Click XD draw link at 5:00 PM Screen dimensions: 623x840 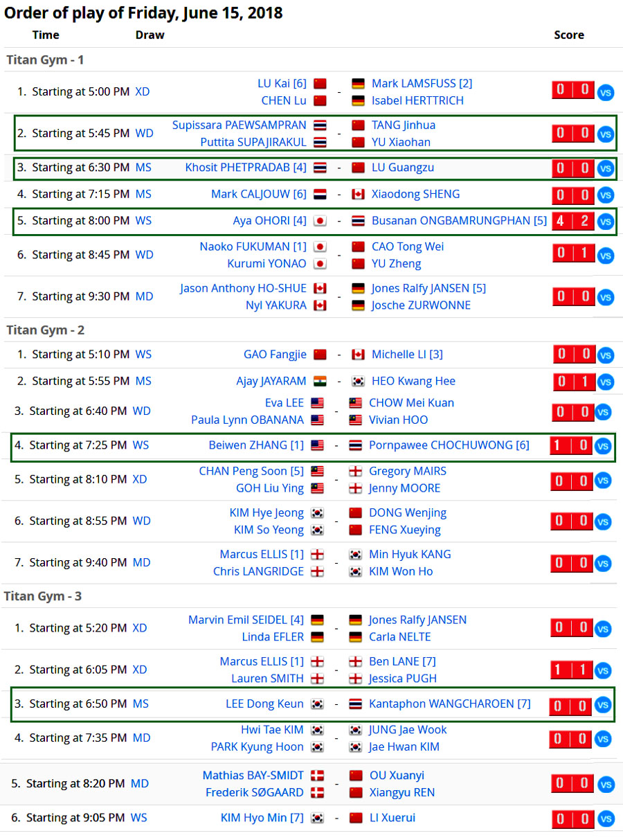point(142,91)
